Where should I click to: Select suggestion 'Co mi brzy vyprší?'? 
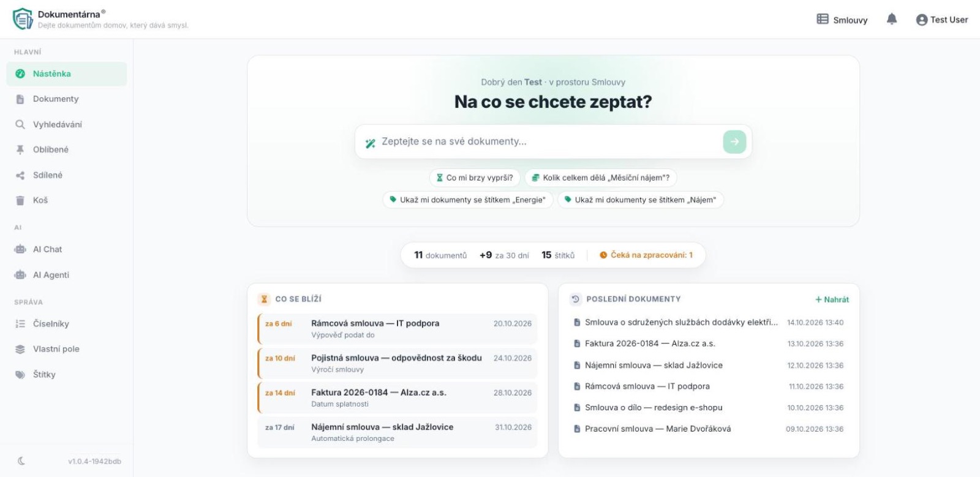point(475,178)
